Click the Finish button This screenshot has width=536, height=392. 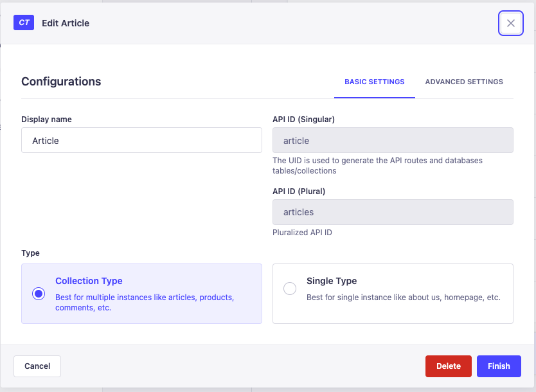click(x=499, y=366)
